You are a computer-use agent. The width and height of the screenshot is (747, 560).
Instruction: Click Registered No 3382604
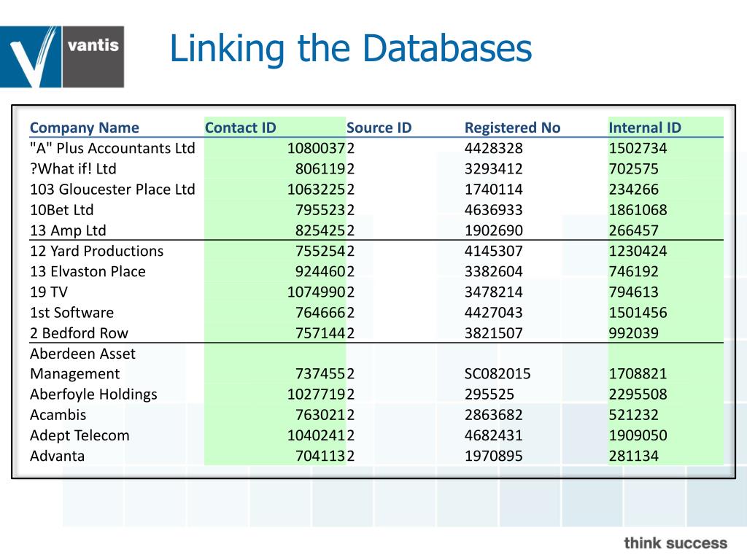coord(494,271)
